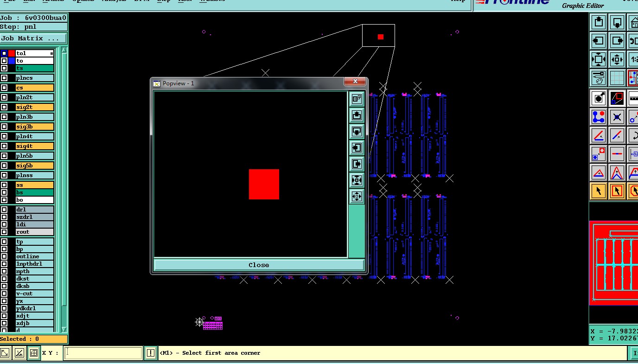The width and height of the screenshot is (638, 364).
Task: Select layer plnss in layer list
Action: pos(35,175)
